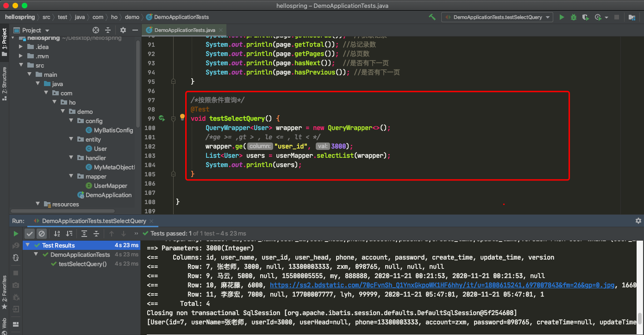
Task: Run the testSelectQuery configuration with the top play button
Action: pos(562,17)
